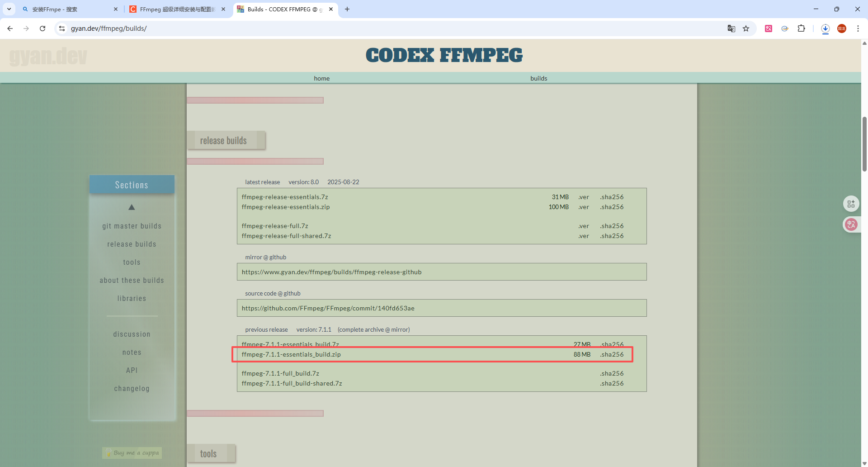
Task: Download ffmpeg-7.1.1-essentials_build.zip
Action: 291,354
